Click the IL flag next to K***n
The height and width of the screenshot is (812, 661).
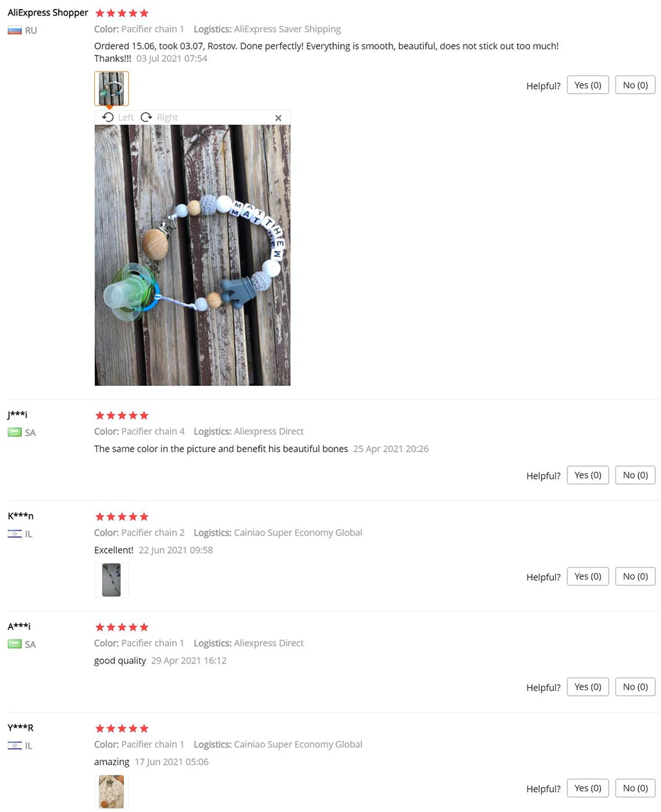coord(14,533)
